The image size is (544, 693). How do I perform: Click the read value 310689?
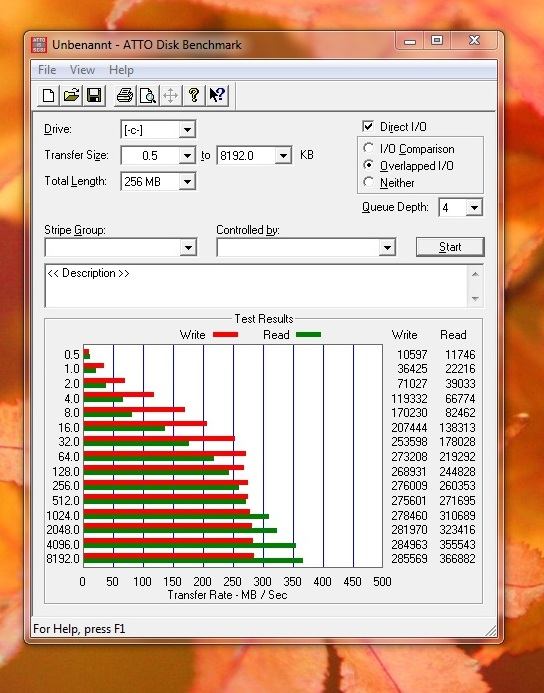(457, 515)
